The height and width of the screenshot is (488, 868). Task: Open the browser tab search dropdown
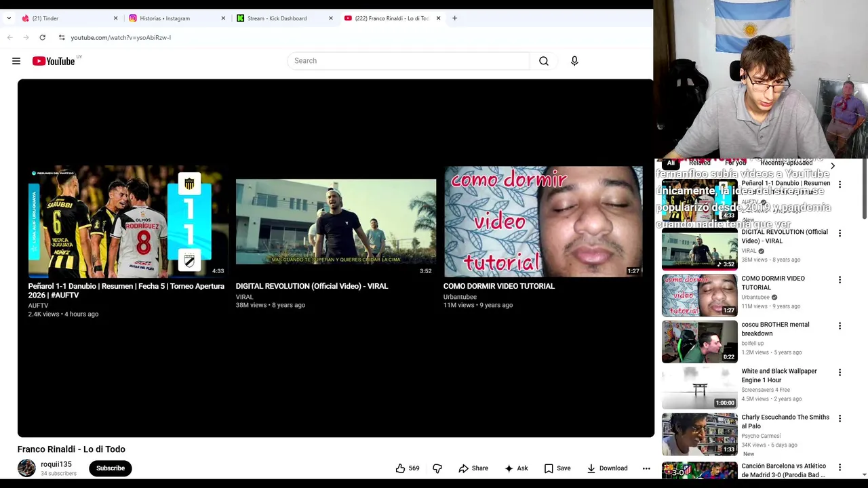(x=9, y=18)
